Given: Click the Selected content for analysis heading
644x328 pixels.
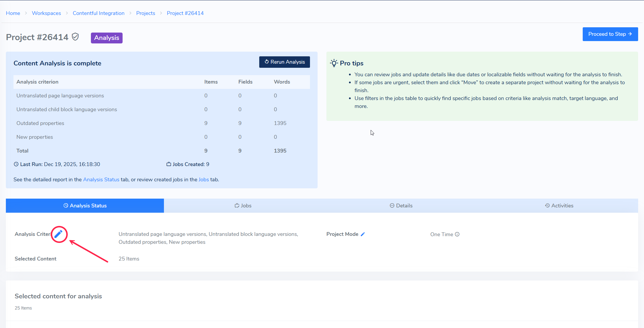Looking at the screenshot, I should pos(58,296).
